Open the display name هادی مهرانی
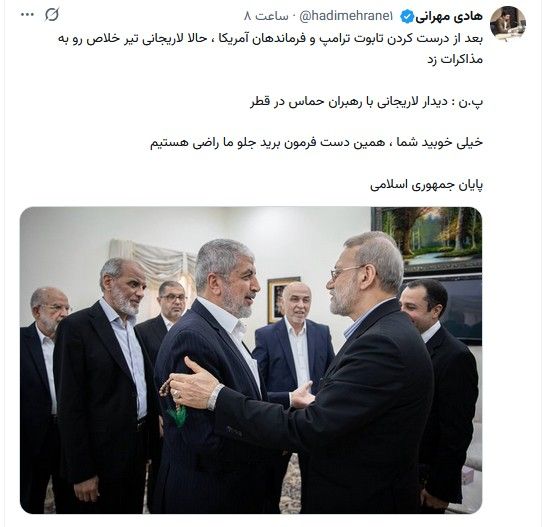Image resolution: width=549 pixels, height=527 pixels. 450,16
